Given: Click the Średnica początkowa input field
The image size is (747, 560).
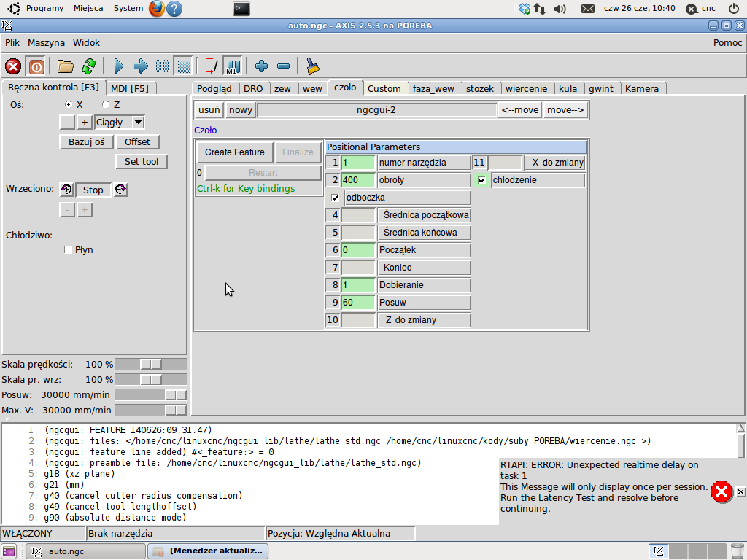Looking at the screenshot, I should [x=358, y=215].
